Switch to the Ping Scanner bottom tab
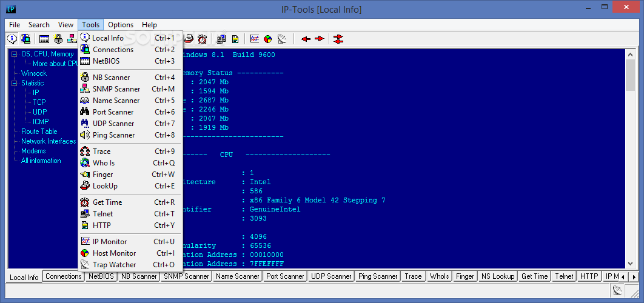The width and height of the screenshot is (644, 303). point(378,276)
